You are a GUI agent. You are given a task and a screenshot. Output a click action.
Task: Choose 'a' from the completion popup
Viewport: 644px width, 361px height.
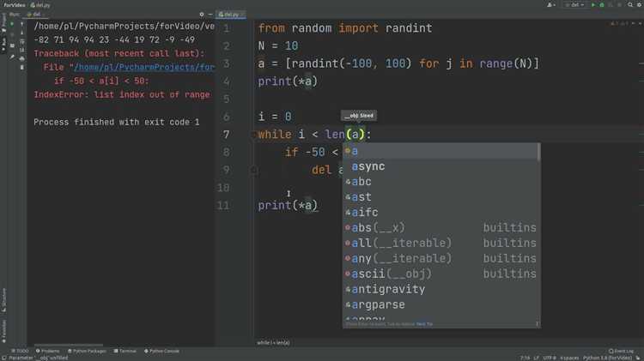point(440,152)
